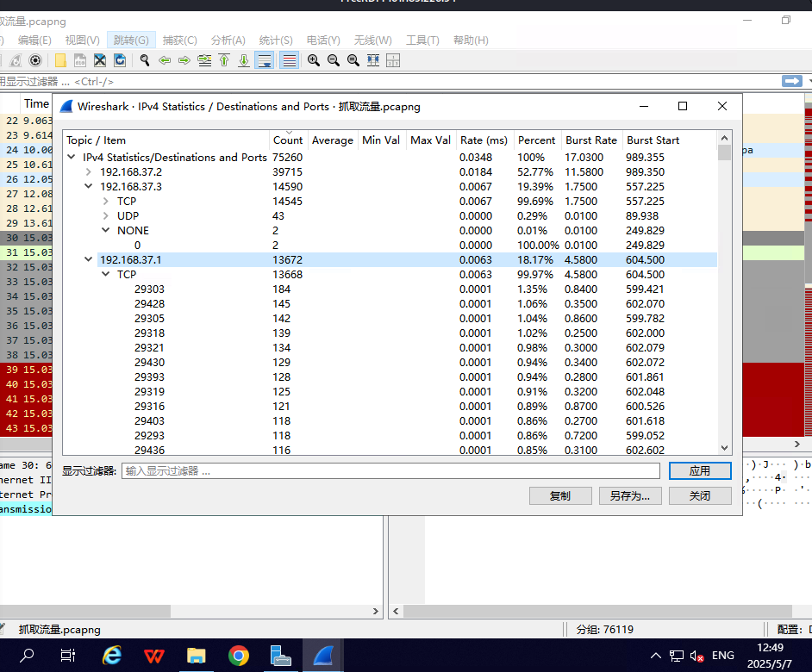Image resolution: width=812 pixels, height=672 pixels.
Task: Click the statistics tree scrollbar up arrow
Action: point(724,138)
